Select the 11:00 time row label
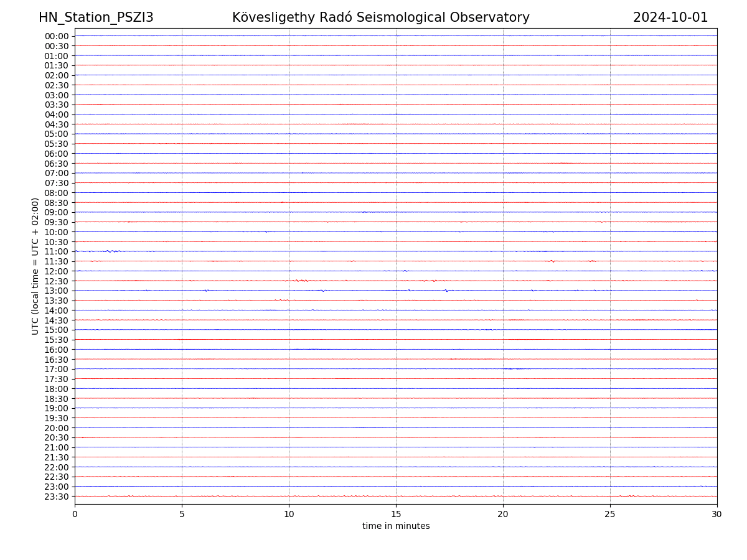Viewport: 747px width, 560px height. coord(57,252)
